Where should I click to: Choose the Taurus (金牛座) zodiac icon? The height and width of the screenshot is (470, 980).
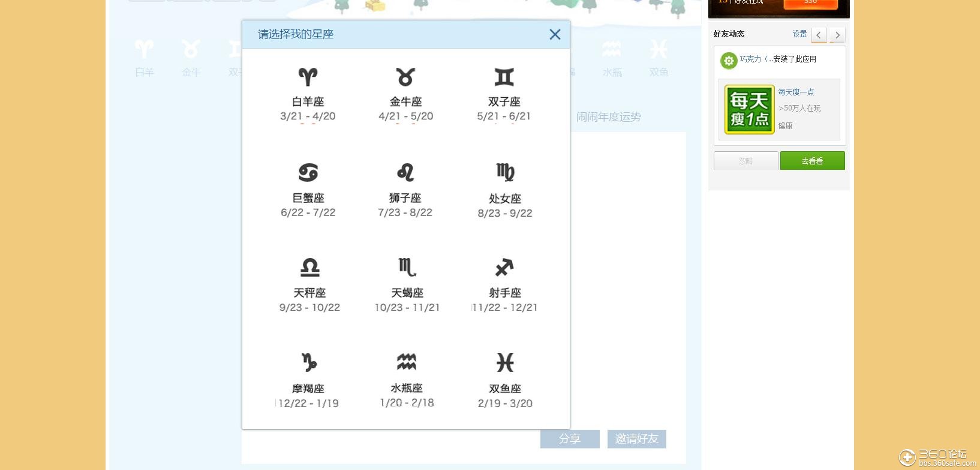tap(405, 77)
